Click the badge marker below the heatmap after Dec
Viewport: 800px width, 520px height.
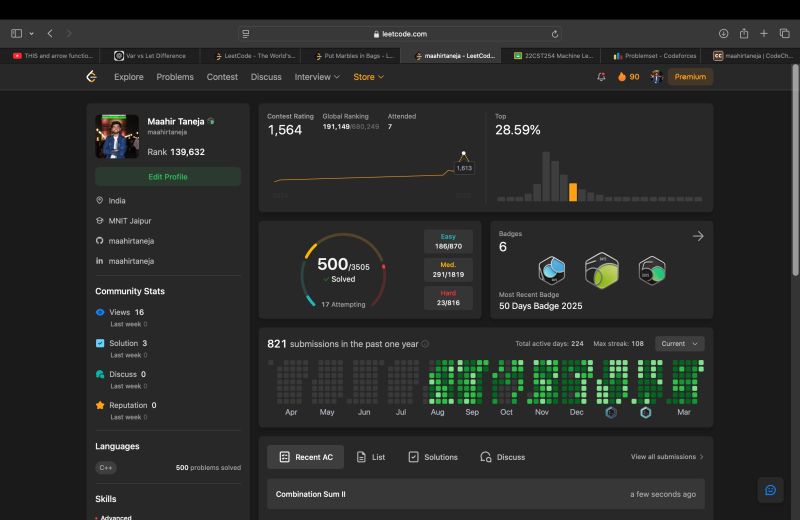click(x=611, y=412)
